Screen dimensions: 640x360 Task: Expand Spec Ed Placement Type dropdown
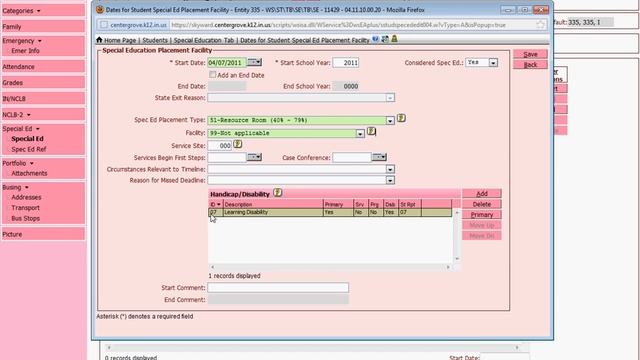390,120
